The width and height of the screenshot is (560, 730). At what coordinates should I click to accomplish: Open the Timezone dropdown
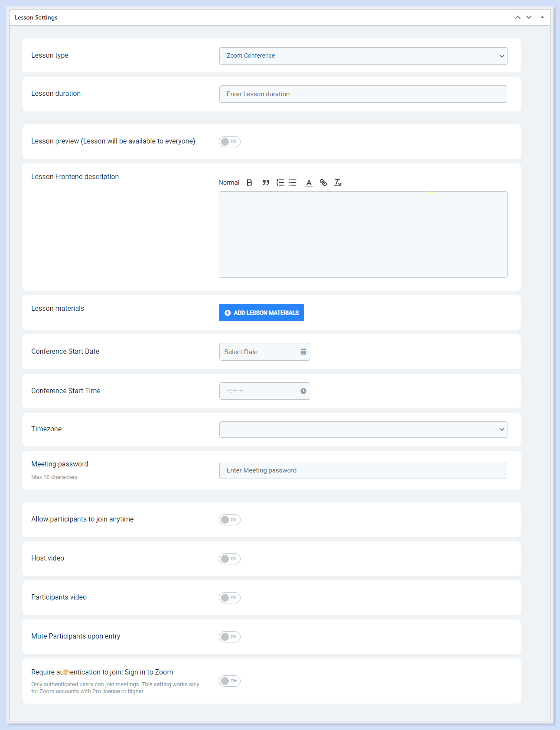point(363,430)
